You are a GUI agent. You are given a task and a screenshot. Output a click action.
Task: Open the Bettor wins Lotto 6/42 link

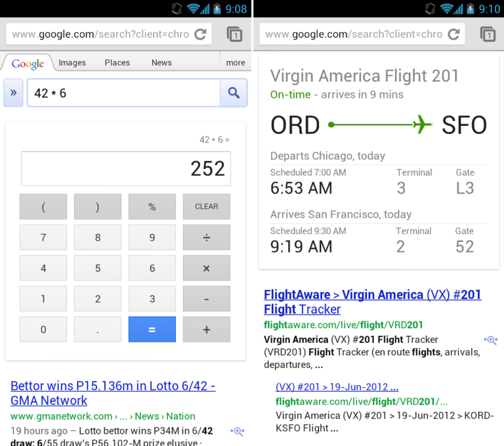[x=113, y=393]
